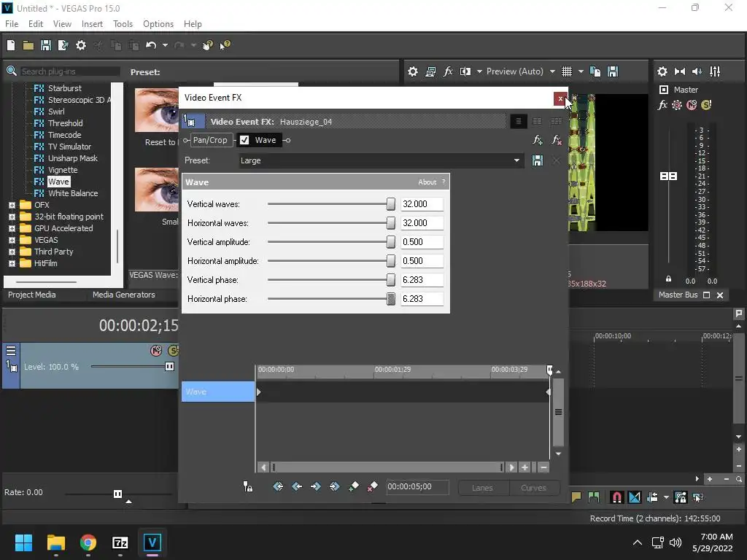Switch to the Media Generators tab
The width and height of the screenshot is (747, 560).
pos(124,295)
